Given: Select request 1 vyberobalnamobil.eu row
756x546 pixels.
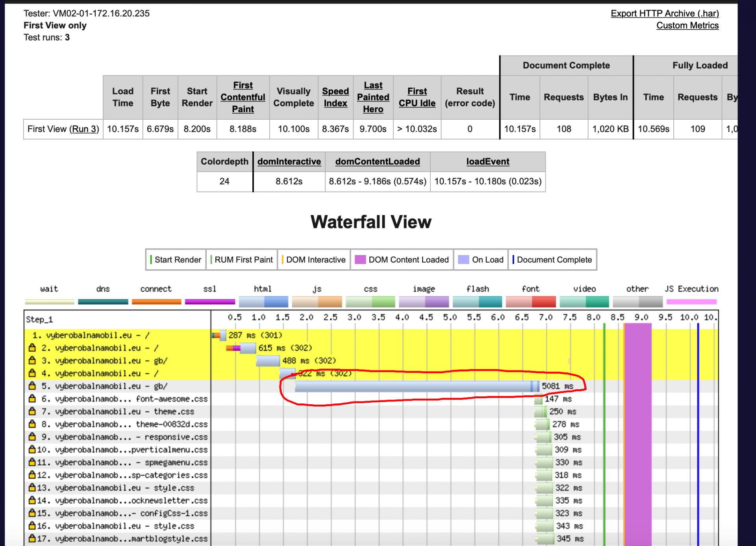Looking at the screenshot, I should [x=91, y=335].
